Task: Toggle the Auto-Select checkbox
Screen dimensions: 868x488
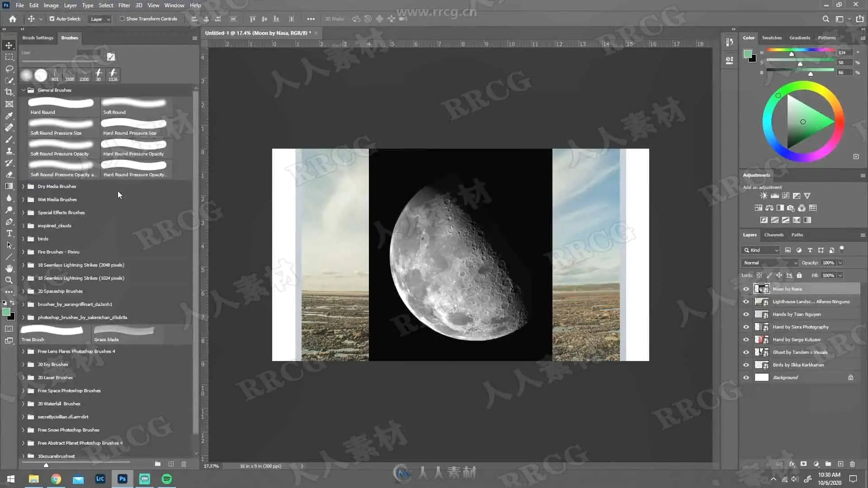Action: point(52,19)
